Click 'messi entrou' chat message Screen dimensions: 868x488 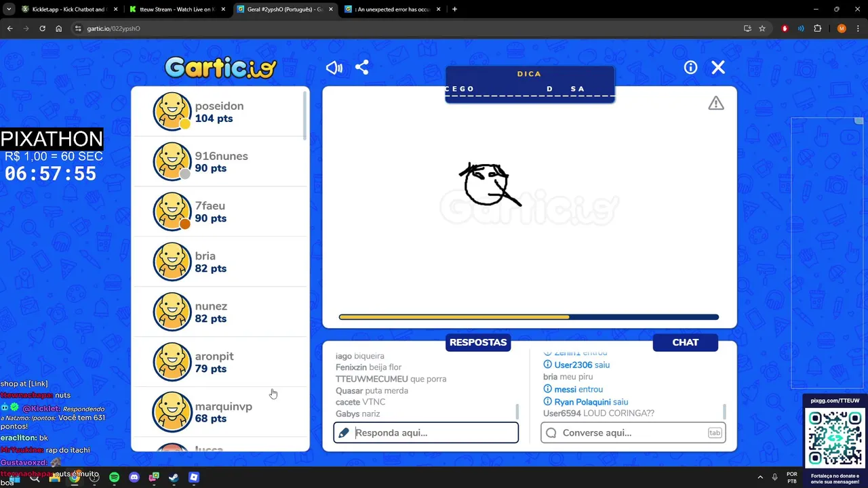point(578,389)
